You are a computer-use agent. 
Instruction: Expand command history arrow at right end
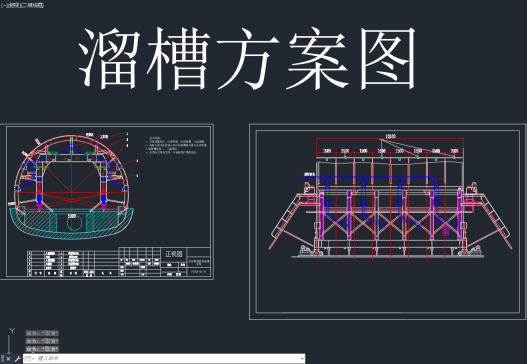coord(302,359)
